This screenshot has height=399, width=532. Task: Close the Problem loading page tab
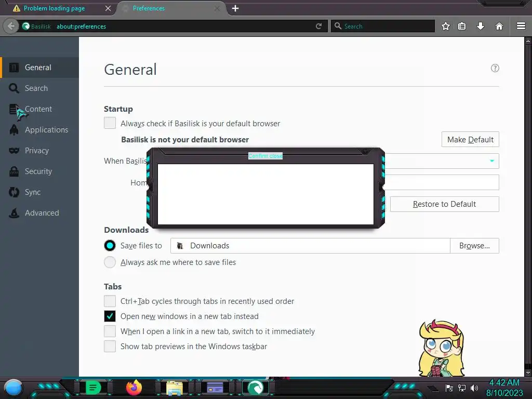click(108, 8)
